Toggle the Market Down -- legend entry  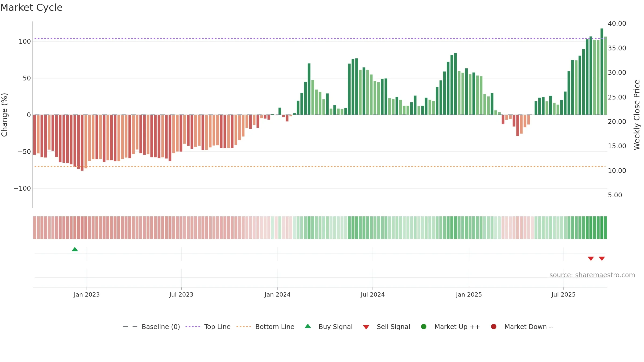click(522, 327)
